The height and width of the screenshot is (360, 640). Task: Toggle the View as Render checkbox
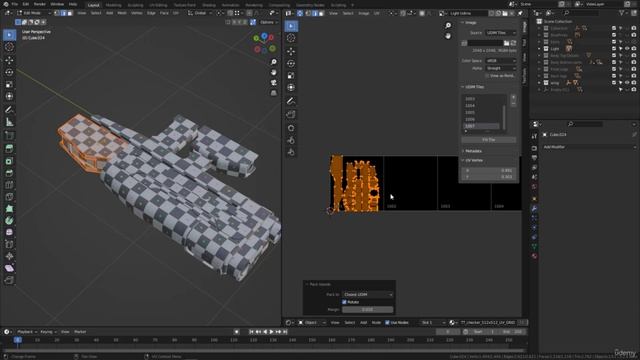click(x=487, y=76)
